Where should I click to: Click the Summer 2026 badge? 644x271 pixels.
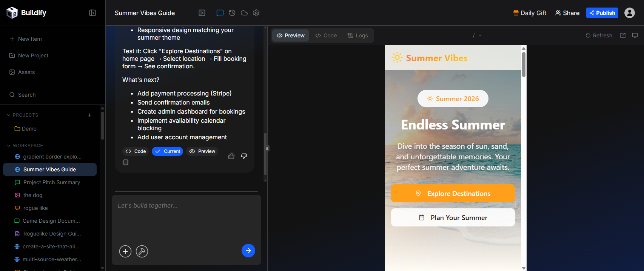click(x=453, y=99)
